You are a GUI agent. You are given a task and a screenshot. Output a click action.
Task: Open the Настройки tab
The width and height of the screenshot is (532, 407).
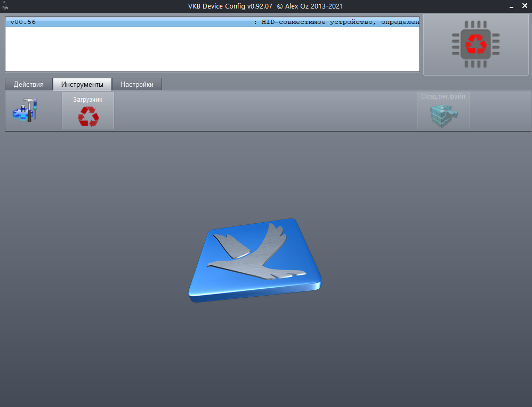137,85
